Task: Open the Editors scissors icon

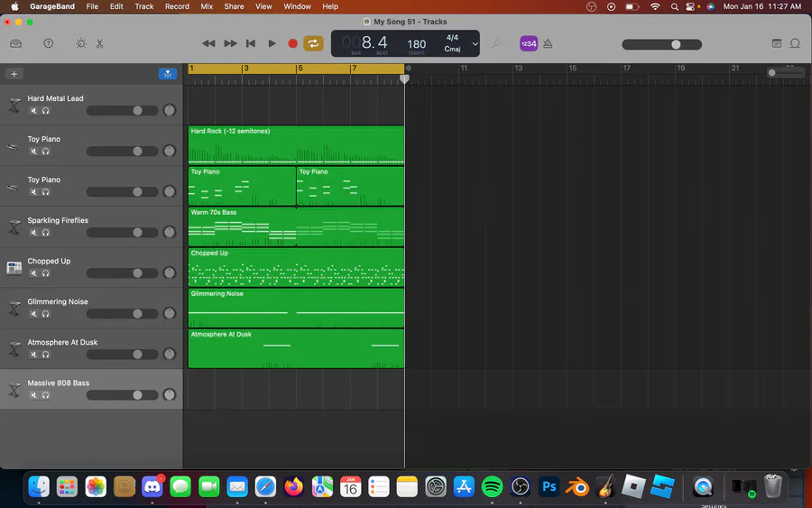Action: (x=99, y=43)
